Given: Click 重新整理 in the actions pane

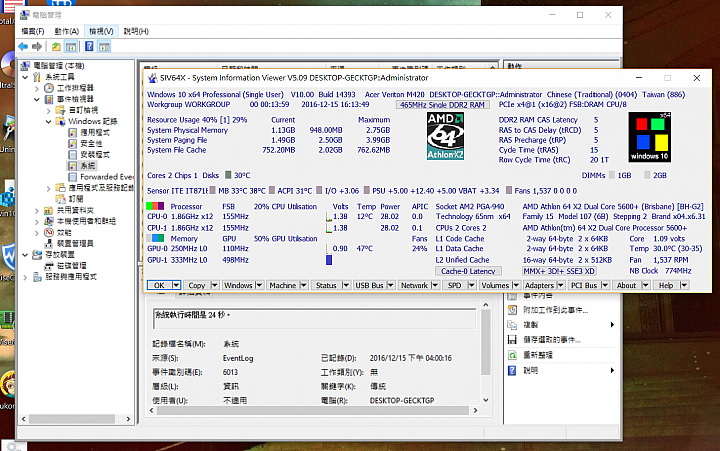Looking at the screenshot, I should pos(538,355).
